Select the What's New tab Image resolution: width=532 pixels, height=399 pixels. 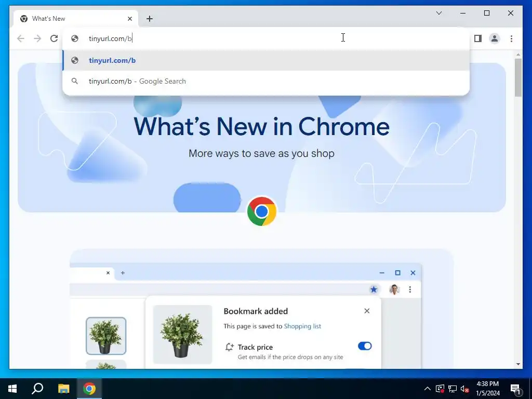tap(76, 19)
